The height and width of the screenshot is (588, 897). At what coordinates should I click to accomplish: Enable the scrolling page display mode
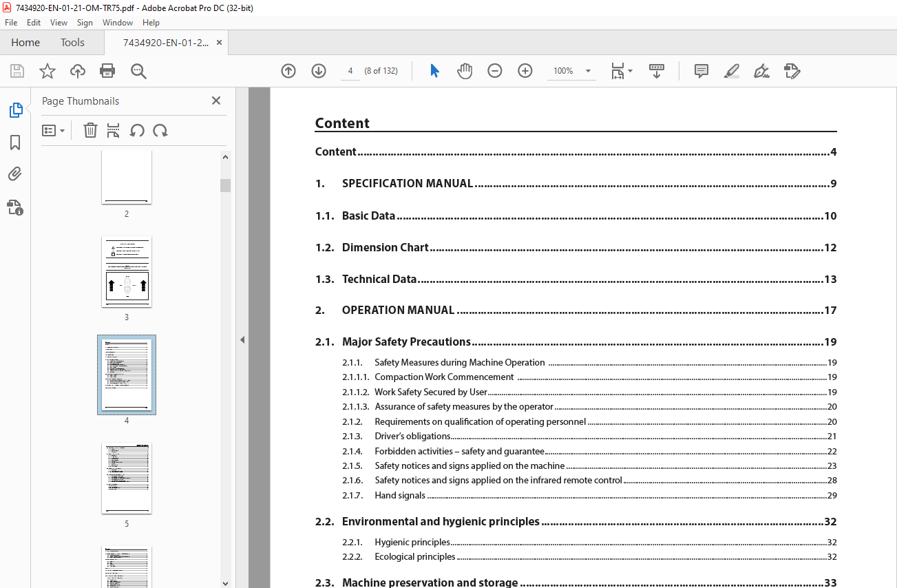657,71
